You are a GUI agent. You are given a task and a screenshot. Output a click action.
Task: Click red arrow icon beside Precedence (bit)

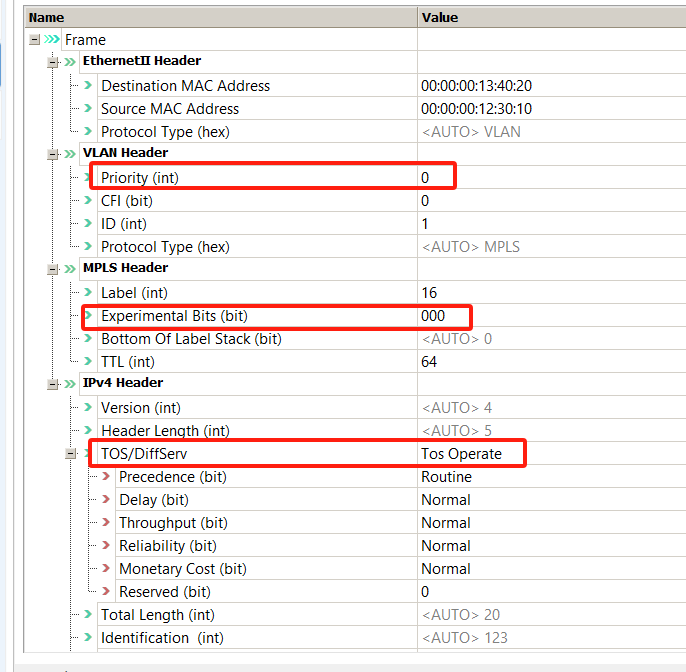tap(106, 477)
